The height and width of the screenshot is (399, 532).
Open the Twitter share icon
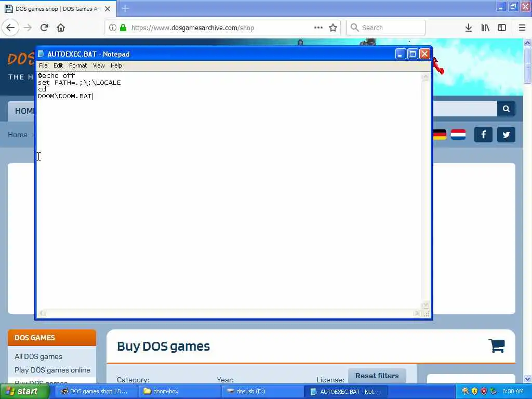506,135
